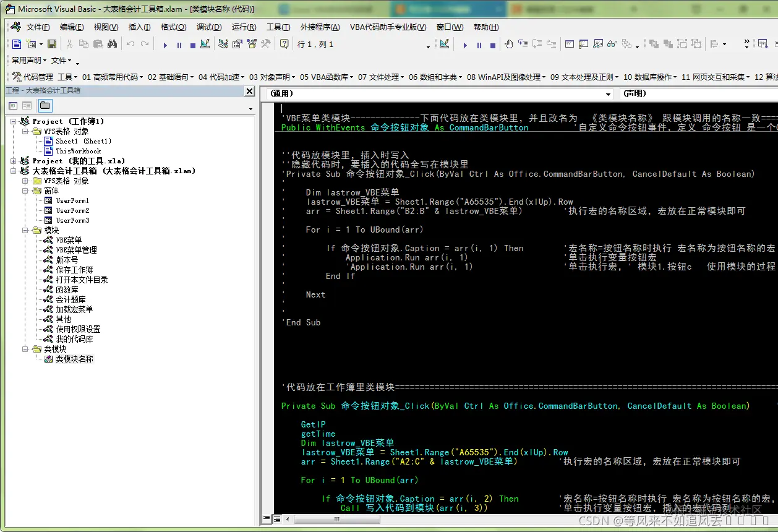The image size is (778, 532).
Task: Open the 外接程序(A) menu
Action: click(x=320, y=27)
